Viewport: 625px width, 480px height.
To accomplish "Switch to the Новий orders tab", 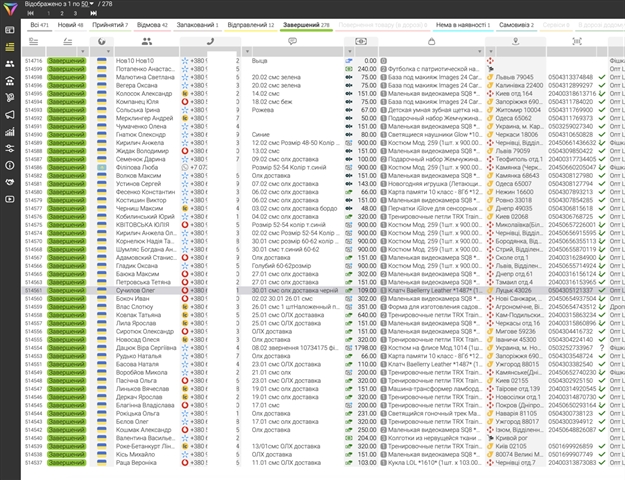I will pos(72,22).
